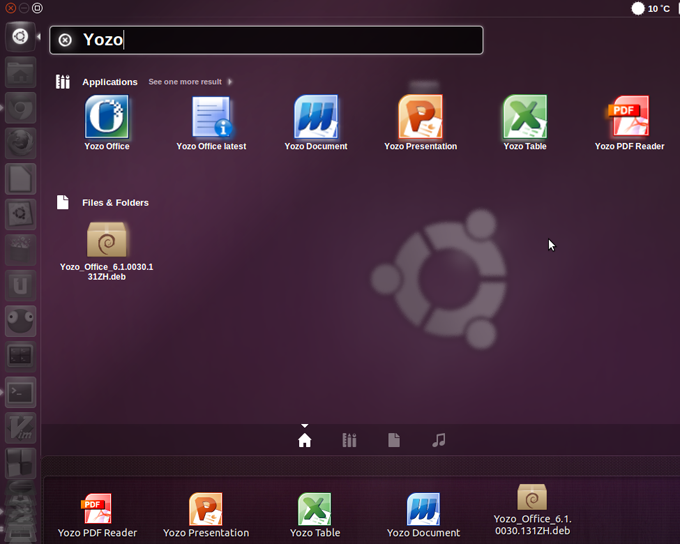Open the round face application in launcher
Image resolution: width=680 pixels, height=544 pixels.
tap(20, 321)
